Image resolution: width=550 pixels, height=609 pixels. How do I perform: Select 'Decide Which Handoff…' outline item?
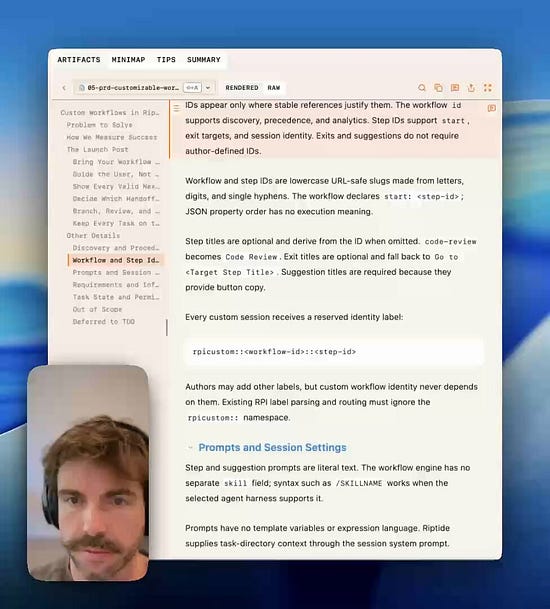(116, 199)
